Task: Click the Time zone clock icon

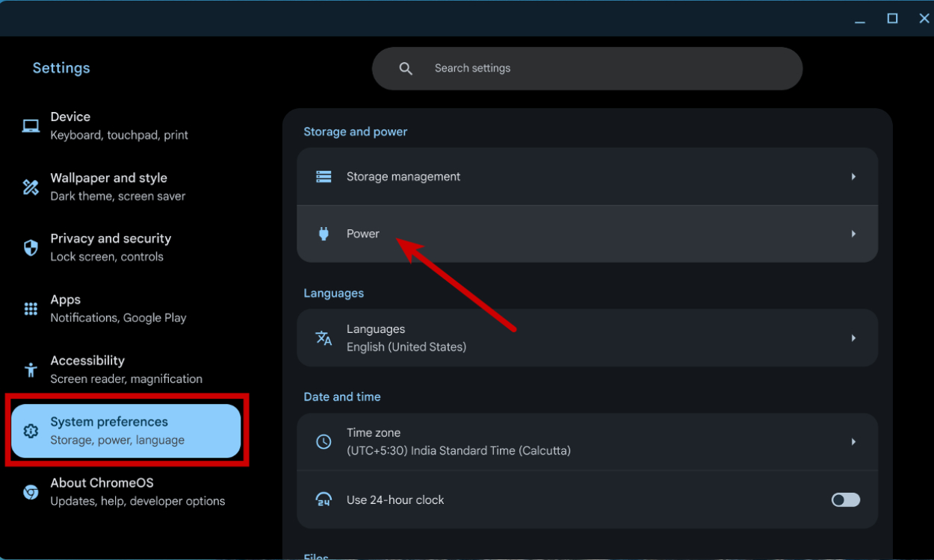Action: click(324, 441)
